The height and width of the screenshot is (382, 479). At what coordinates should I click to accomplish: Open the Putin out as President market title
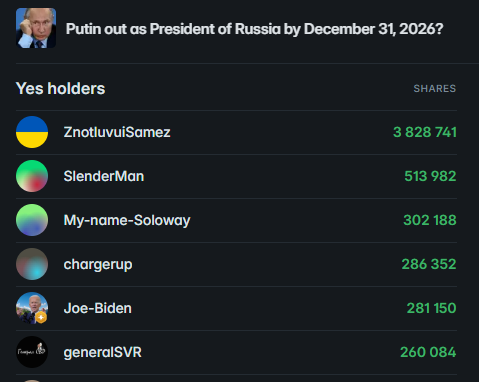254,29
